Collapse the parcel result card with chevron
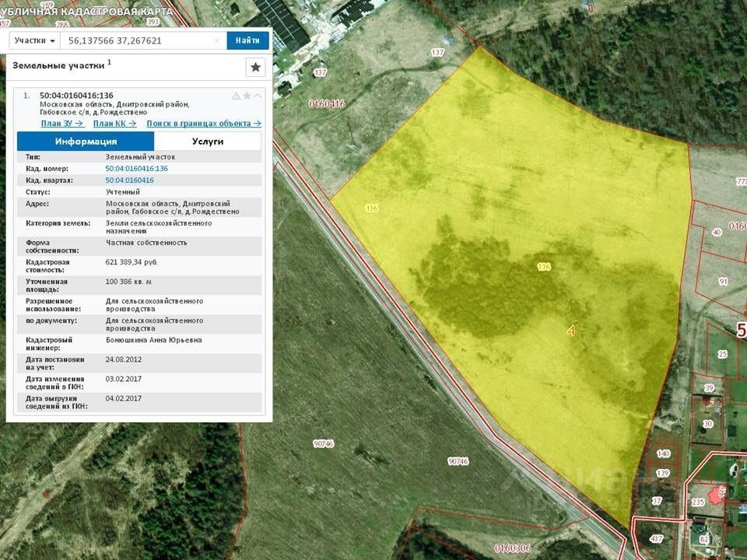 [x=258, y=96]
